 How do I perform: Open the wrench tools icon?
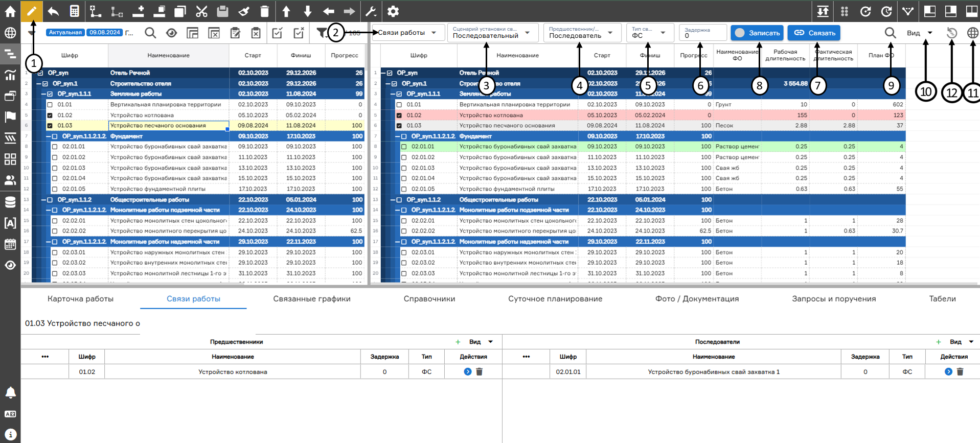click(x=371, y=11)
